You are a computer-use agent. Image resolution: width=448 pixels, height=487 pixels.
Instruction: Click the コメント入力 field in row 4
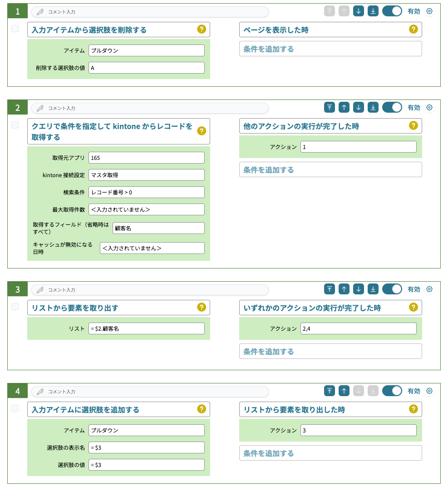click(150, 391)
